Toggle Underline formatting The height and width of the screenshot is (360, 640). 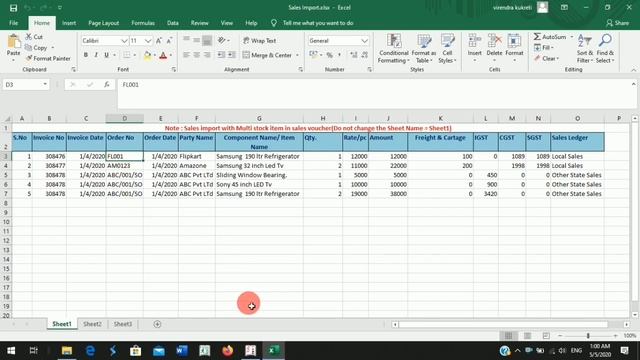click(x=107, y=55)
